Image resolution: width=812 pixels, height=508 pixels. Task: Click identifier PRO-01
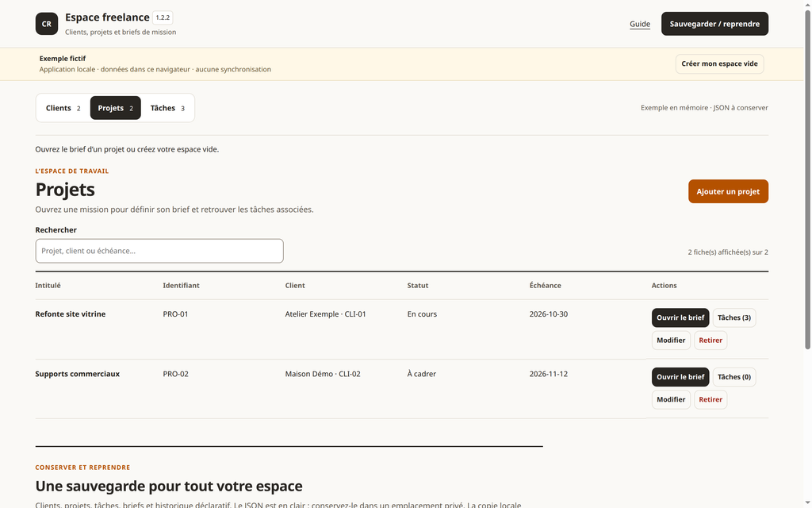point(175,314)
